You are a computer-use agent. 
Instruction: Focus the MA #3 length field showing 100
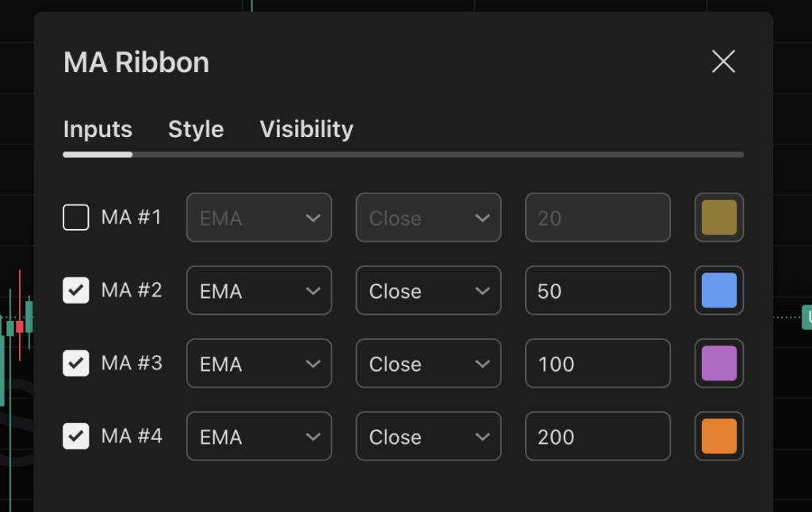[x=597, y=364]
